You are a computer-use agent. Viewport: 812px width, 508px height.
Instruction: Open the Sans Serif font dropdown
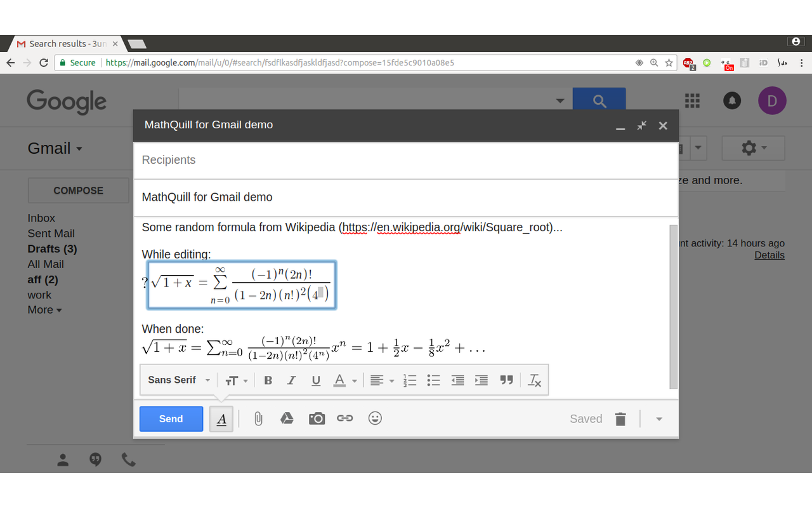(x=179, y=380)
